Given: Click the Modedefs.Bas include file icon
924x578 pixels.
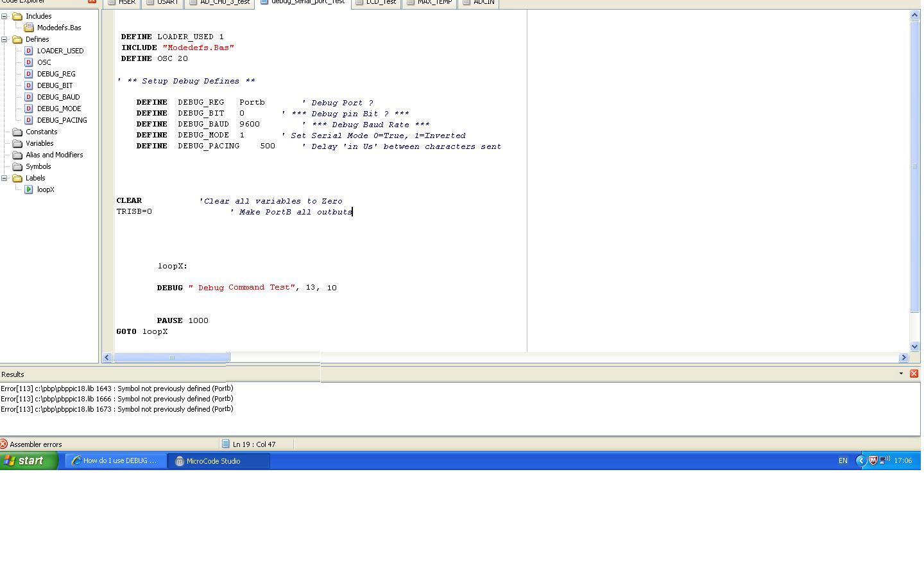Looking at the screenshot, I should [x=28, y=28].
